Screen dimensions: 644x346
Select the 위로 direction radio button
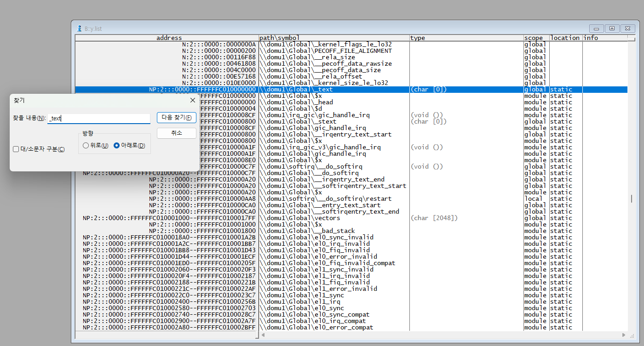coord(86,146)
